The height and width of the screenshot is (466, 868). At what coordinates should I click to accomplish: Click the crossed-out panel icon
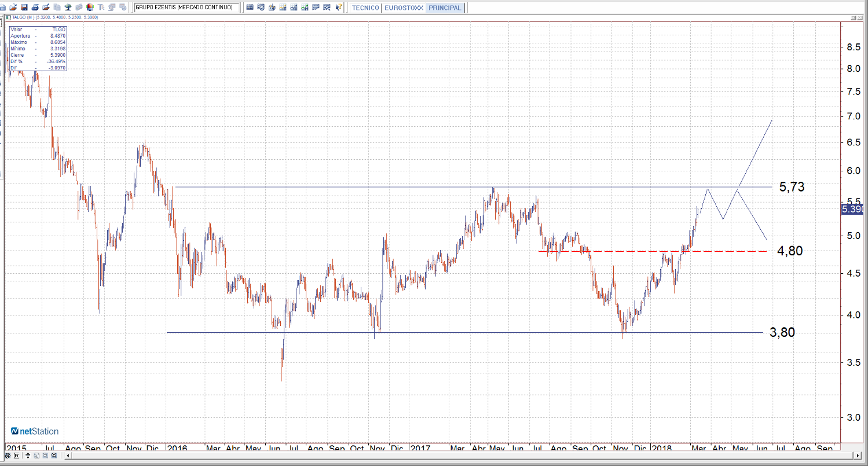coord(327,8)
